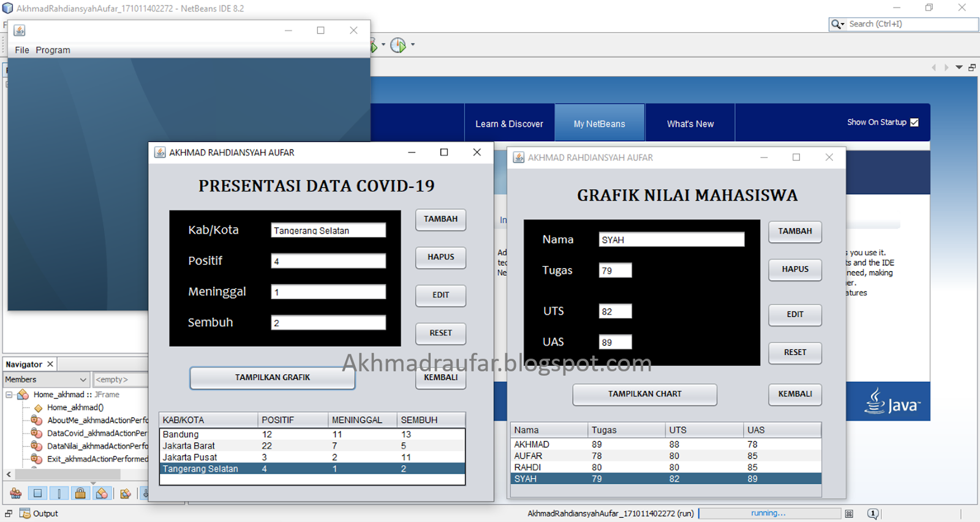Viewport: 980px width, 522px height.
Task: Click KEMBALI in the COVID-19 window
Action: pyautogui.click(x=441, y=378)
